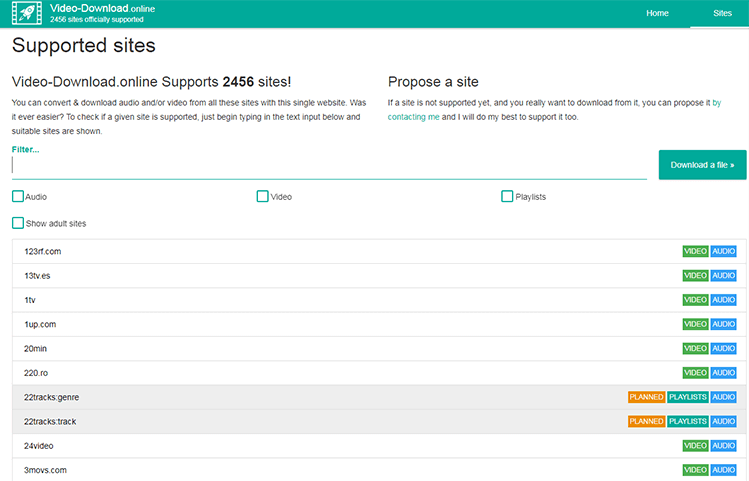Click into the Filter text input

tap(329, 165)
